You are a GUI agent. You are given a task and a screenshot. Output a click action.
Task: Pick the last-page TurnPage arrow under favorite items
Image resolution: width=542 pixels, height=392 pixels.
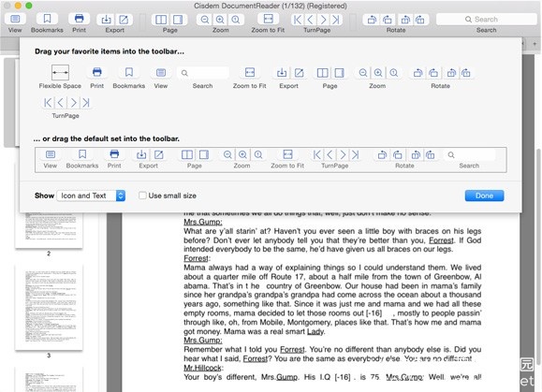point(86,103)
